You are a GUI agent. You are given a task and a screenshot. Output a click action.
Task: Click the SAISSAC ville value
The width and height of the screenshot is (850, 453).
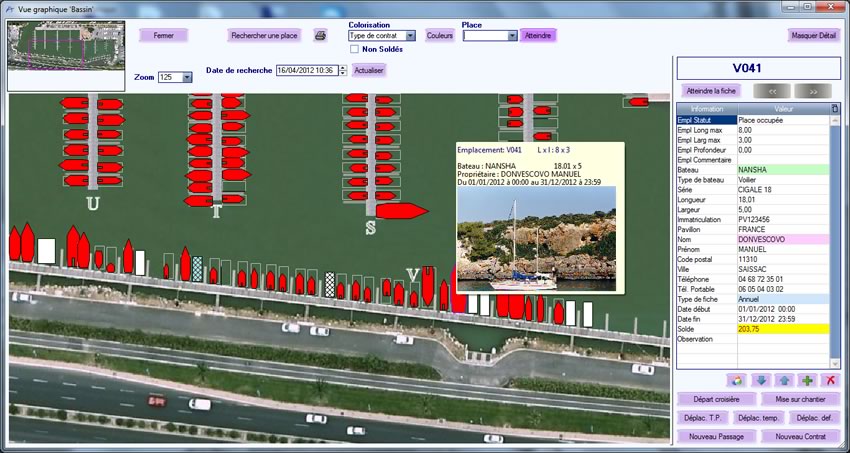click(783, 269)
